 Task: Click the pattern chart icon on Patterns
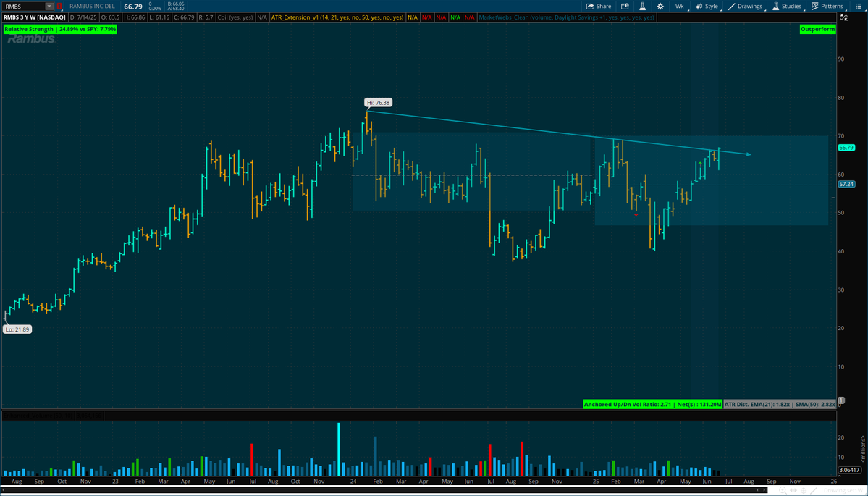[x=815, y=6]
